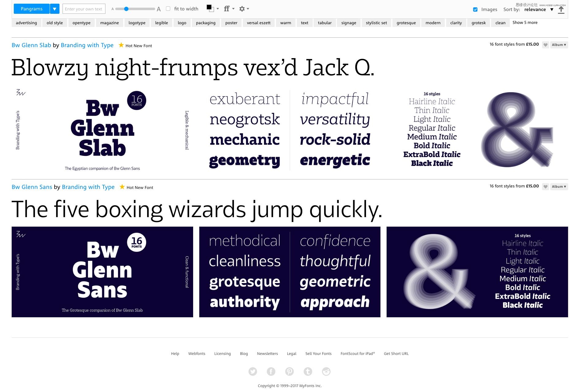Open the Webfonts footer link
569x392 pixels.
pyautogui.click(x=197, y=353)
